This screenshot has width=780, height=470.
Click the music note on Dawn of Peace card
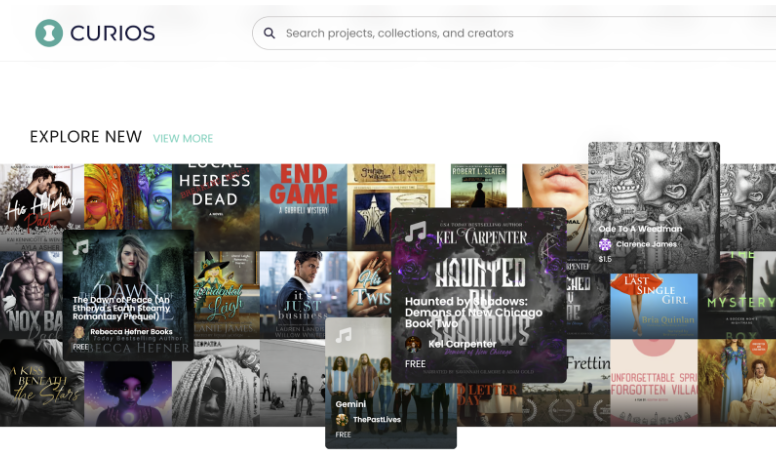point(80,246)
